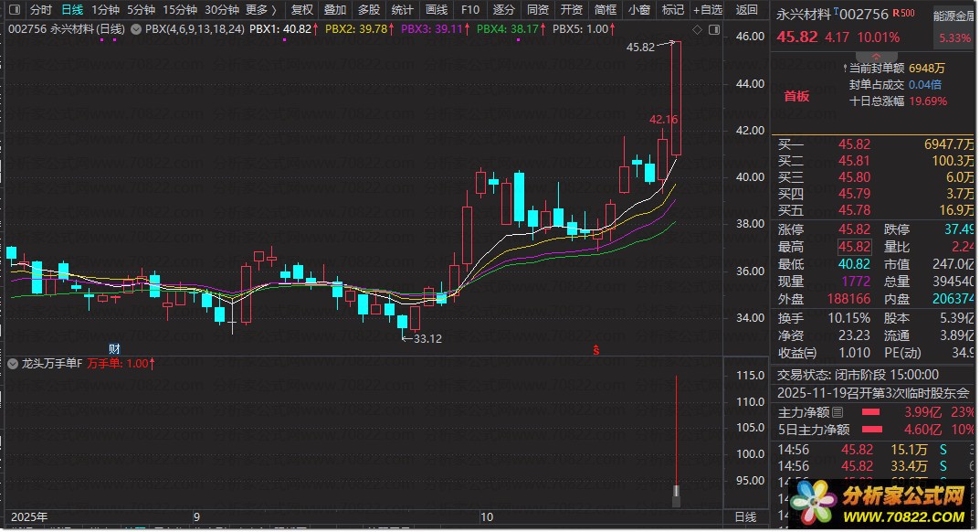This screenshot has height=532, width=980.
Task: Switch to the 1分钟 period
Action: 105,9
